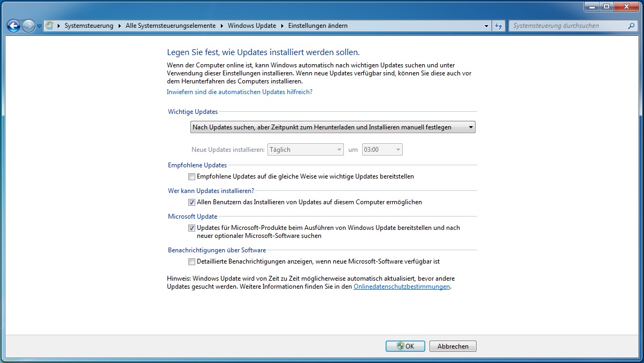Go back with the blue back arrow
644x363 pixels.
point(14,26)
